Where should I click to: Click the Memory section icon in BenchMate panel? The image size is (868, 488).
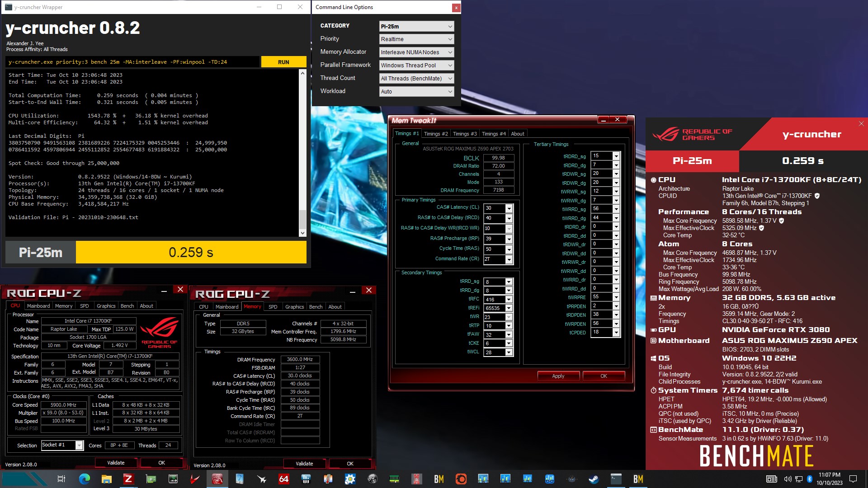653,298
